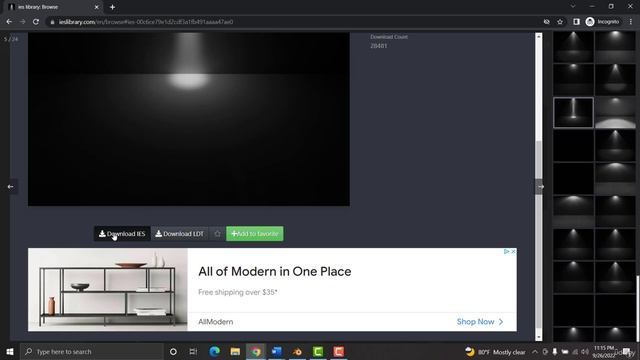The height and width of the screenshot is (360, 640).
Task: Open the green Camtasia taskbar icon
Action: pos(318,351)
